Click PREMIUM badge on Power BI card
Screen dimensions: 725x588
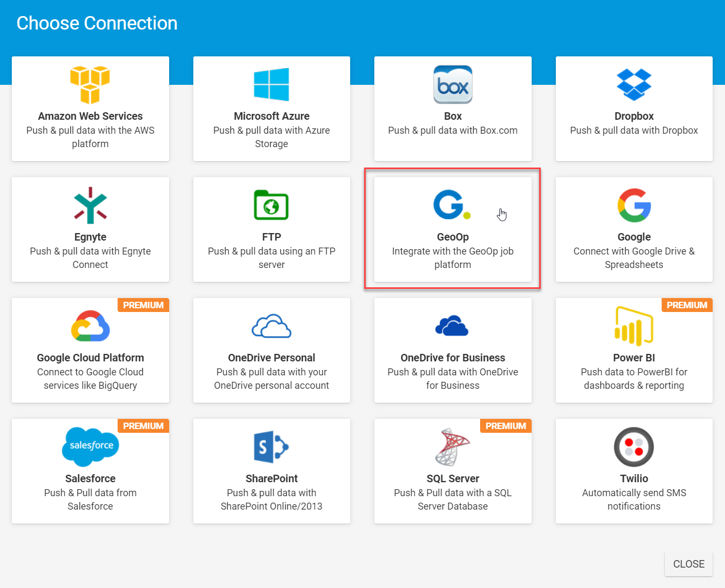point(687,305)
